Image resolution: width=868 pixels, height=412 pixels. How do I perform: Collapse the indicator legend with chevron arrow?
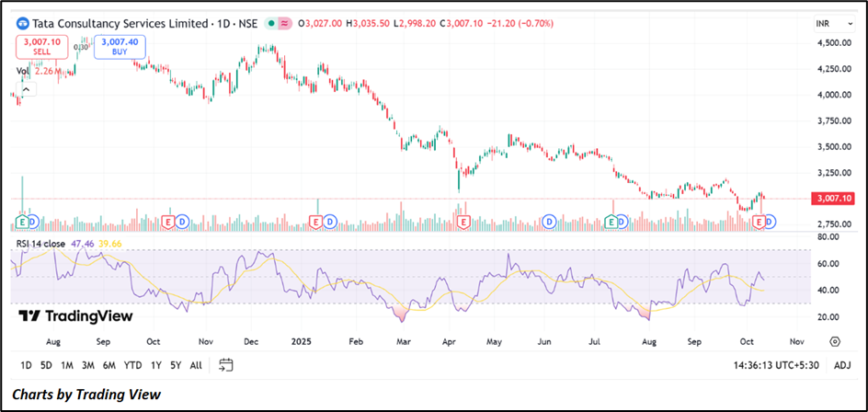tap(25, 90)
